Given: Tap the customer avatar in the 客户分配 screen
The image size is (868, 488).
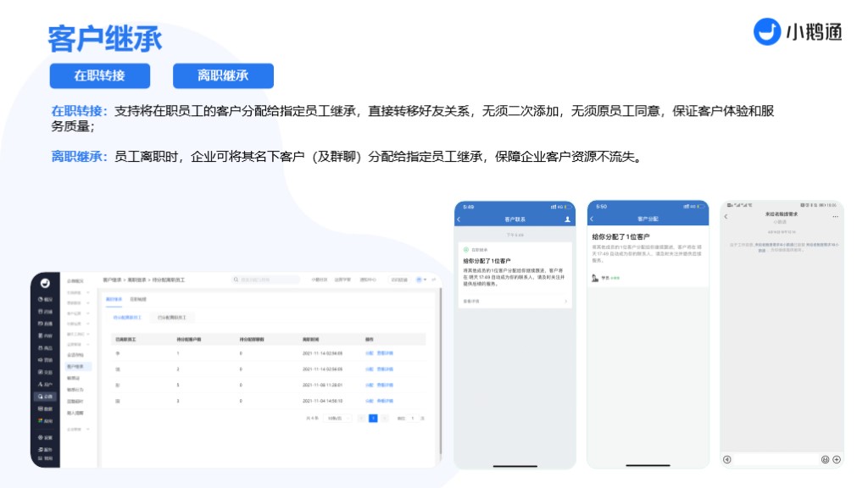Looking at the screenshot, I should click(595, 278).
